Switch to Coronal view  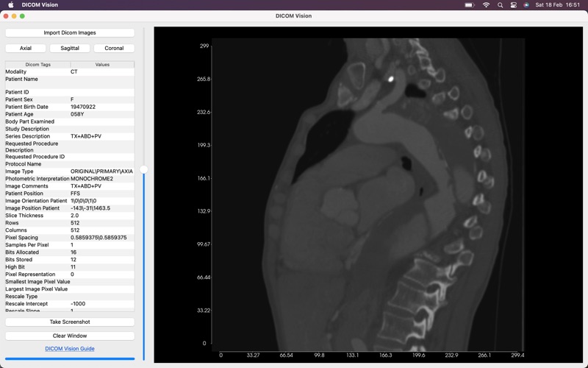114,48
